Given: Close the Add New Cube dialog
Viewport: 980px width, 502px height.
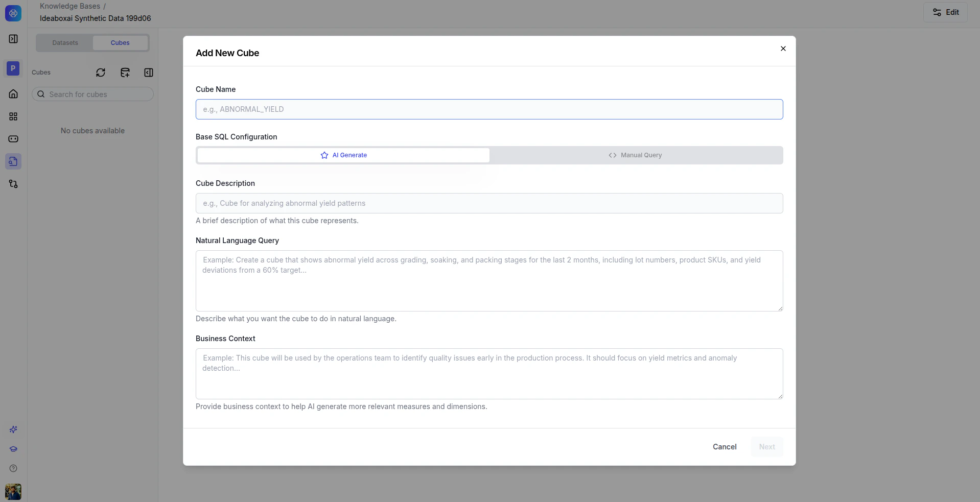Looking at the screenshot, I should pyautogui.click(x=783, y=49).
